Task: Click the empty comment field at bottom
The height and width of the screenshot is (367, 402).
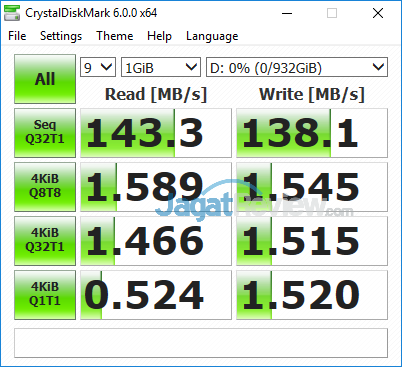Action: point(201,343)
